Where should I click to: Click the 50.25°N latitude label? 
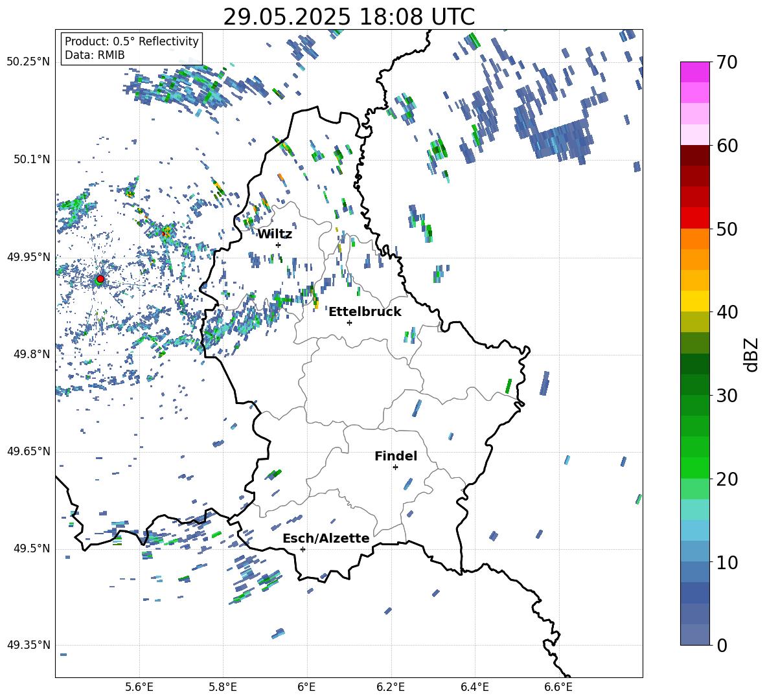(x=29, y=62)
